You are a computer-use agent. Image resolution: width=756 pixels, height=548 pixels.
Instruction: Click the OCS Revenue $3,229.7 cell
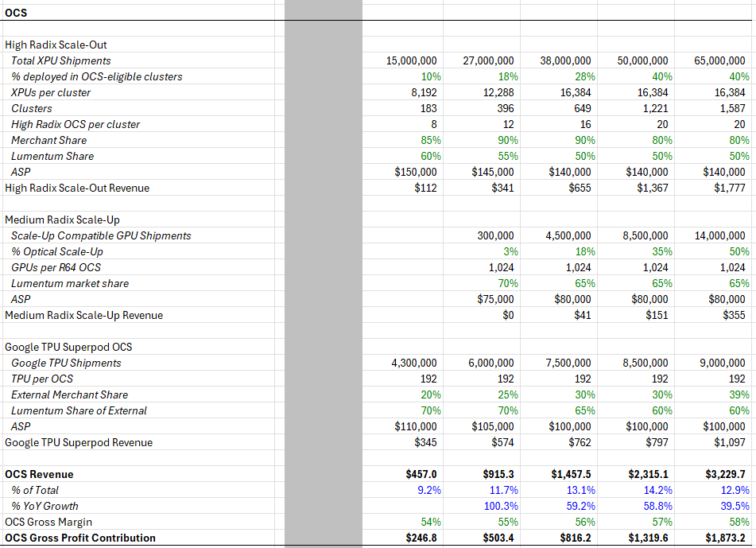point(725,475)
